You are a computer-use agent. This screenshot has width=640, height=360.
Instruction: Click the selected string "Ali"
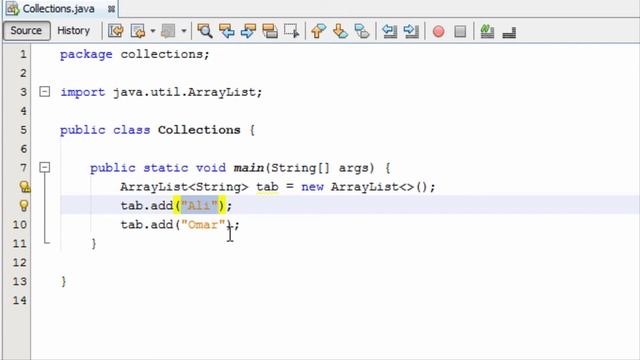tap(200, 205)
